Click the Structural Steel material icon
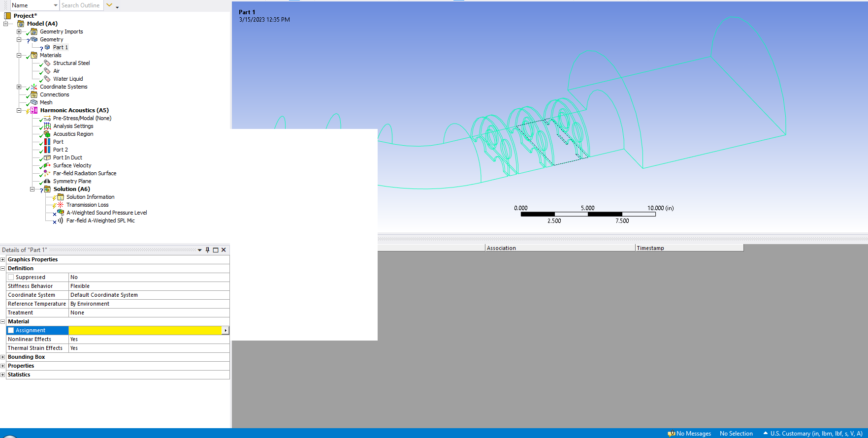 pyautogui.click(x=47, y=63)
